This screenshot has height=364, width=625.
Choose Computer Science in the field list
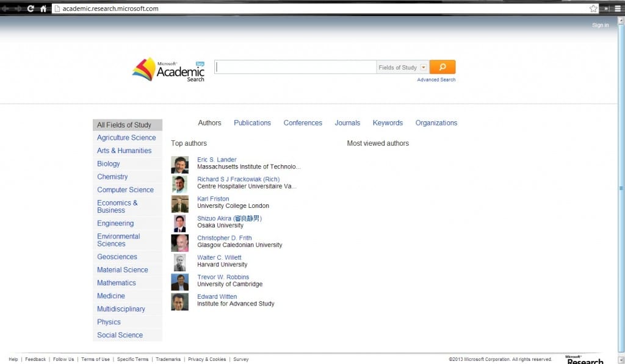pyautogui.click(x=125, y=190)
